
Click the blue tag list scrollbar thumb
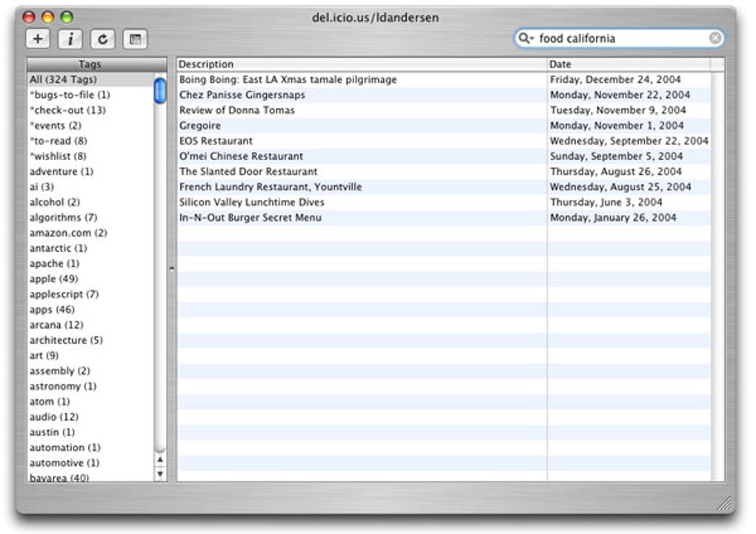coord(160,90)
